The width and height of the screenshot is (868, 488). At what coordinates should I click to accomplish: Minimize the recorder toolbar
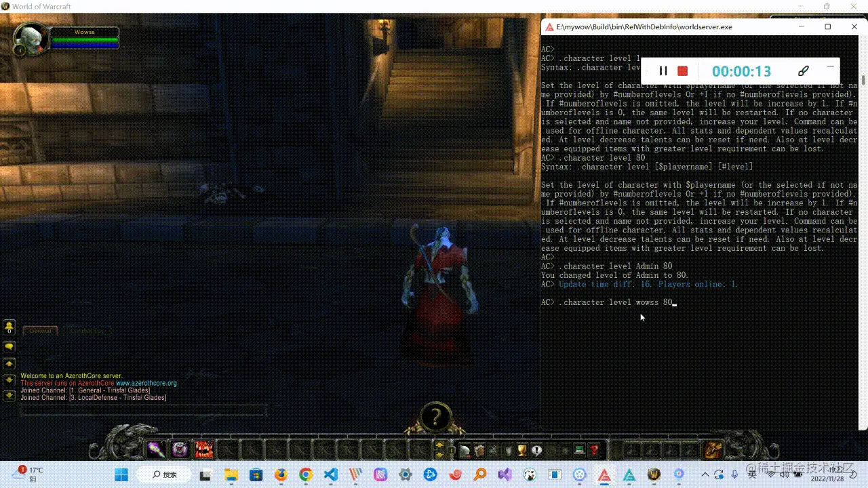click(x=830, y=67)
